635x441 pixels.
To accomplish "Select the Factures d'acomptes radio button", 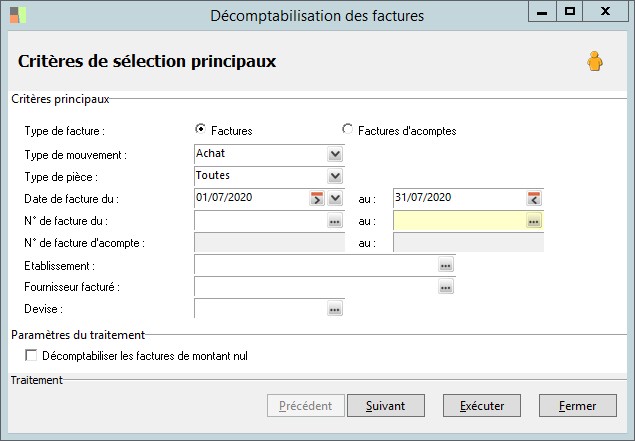I will point(347,129).
